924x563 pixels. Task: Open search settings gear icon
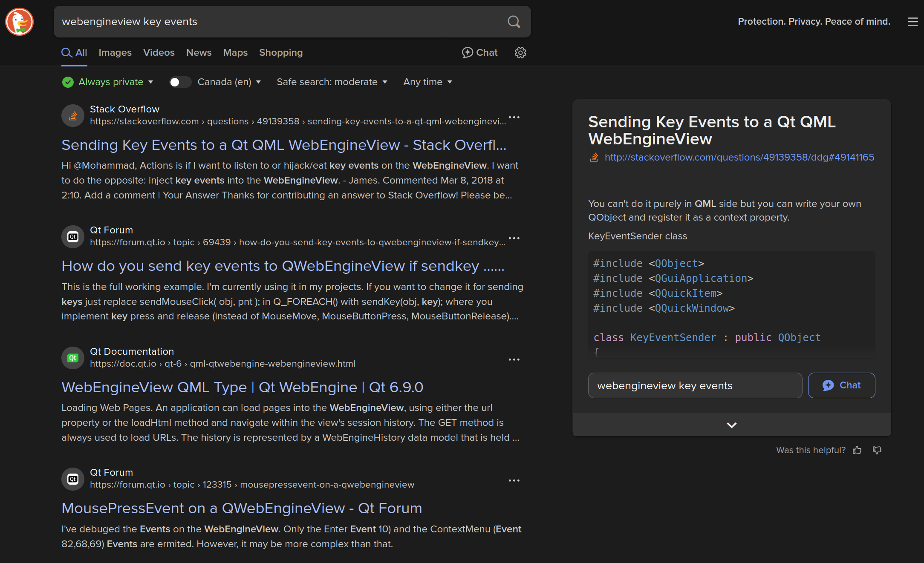[x=520, y=52]
